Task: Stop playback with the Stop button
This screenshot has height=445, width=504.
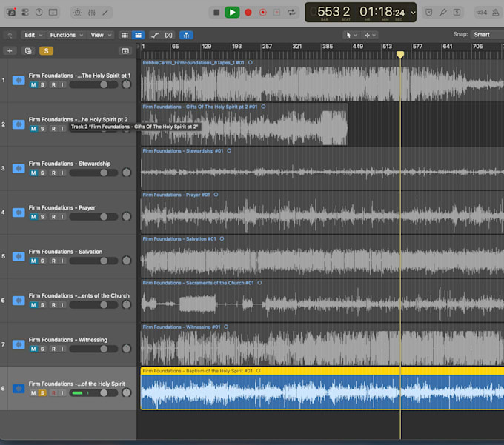Action: coord(216,13)
